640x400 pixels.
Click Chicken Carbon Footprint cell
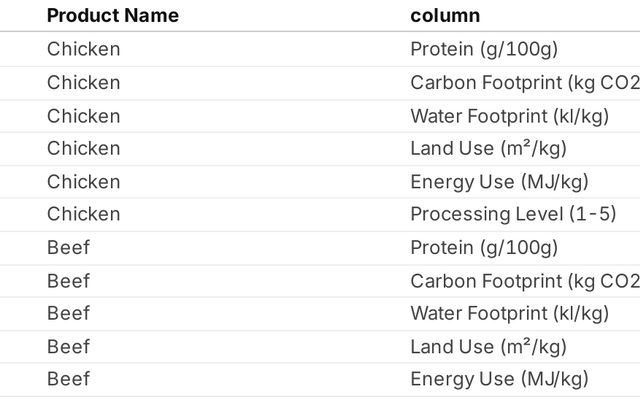click(525, 83)
